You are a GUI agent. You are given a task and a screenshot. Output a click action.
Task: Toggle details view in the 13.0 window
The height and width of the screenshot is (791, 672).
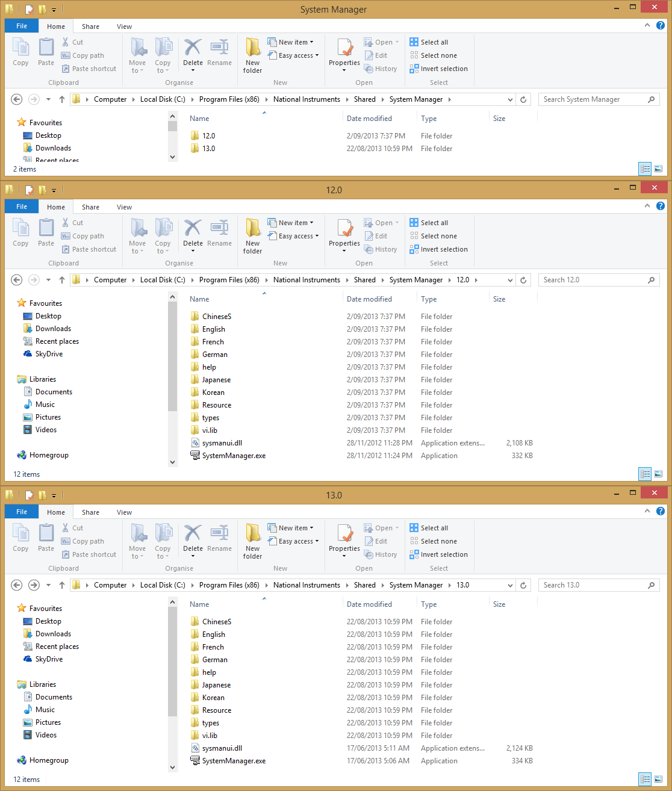pyautogui.click(x=645, y=780)
